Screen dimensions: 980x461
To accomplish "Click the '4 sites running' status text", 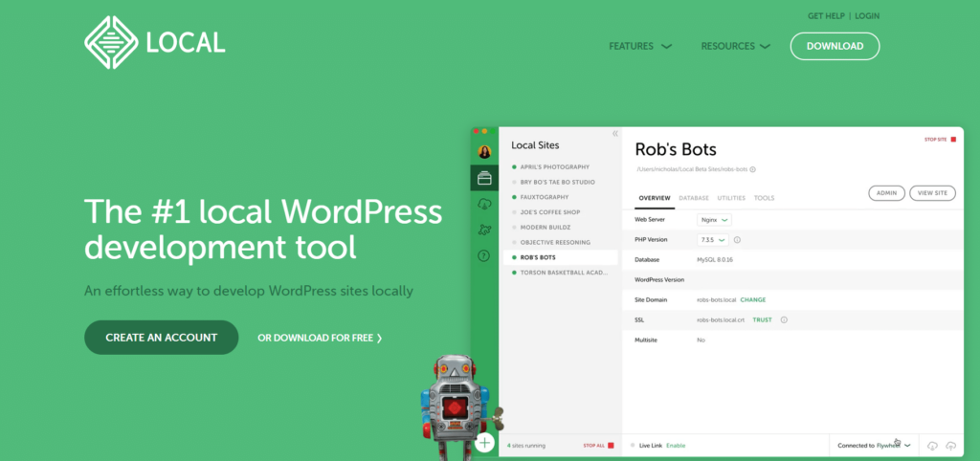I will pos(526,446).
